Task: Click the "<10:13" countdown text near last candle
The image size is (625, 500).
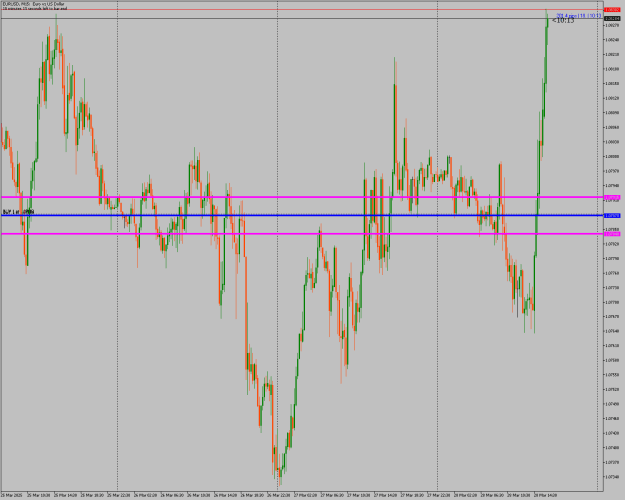Action: (563, 21)
